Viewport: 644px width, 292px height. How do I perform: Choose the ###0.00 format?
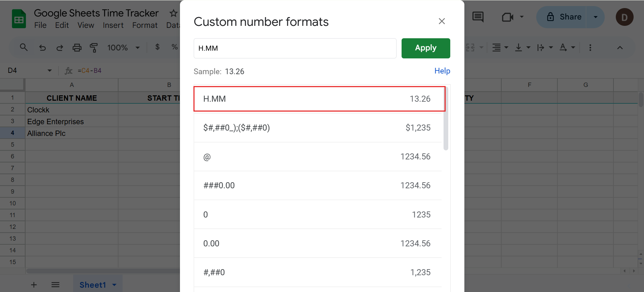tap(318, 186)
